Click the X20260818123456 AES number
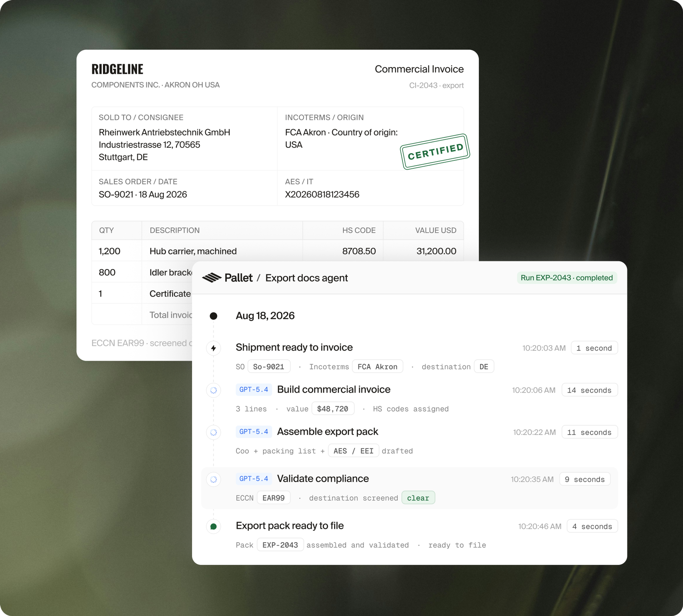Viewport: 683px width, 616px height. (x=322, y=194)
